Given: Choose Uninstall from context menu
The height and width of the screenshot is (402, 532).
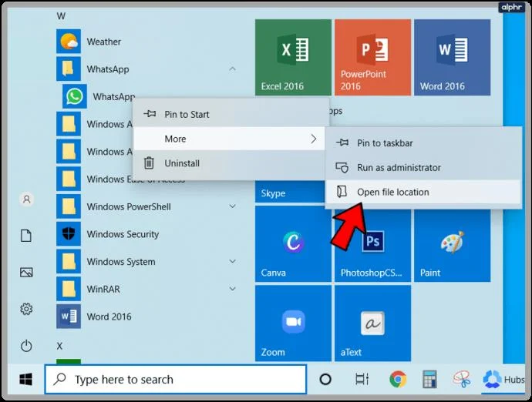Looking at the screenshot, I should tap(229, 163).
